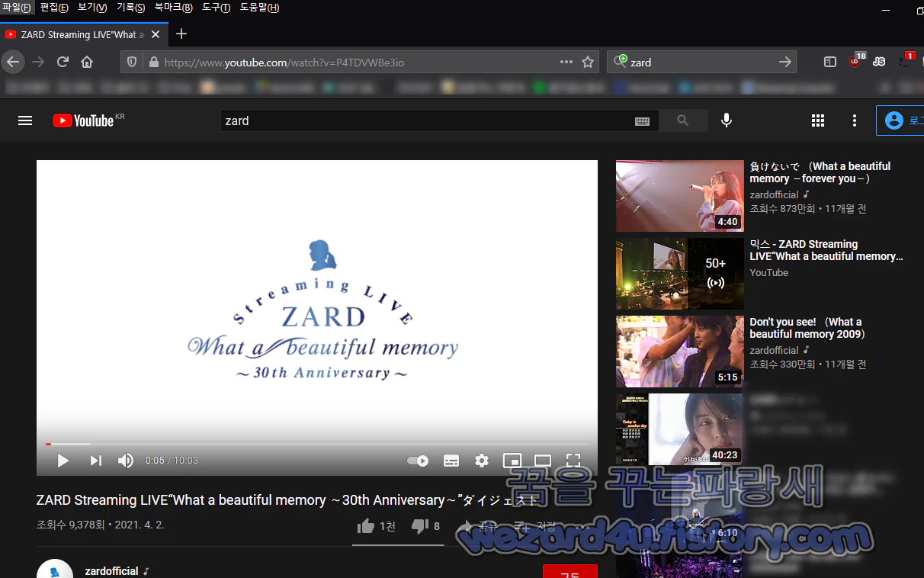Start voice search with microphone icon
Viewport: 924px width, 578px height.
pos(727,120)
